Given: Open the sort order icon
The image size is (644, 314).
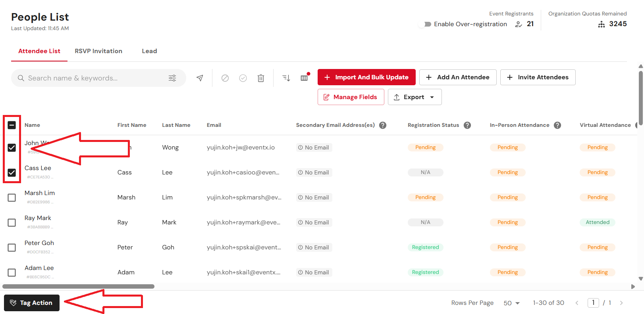Looking at the screenshot, I should (286, 78).
